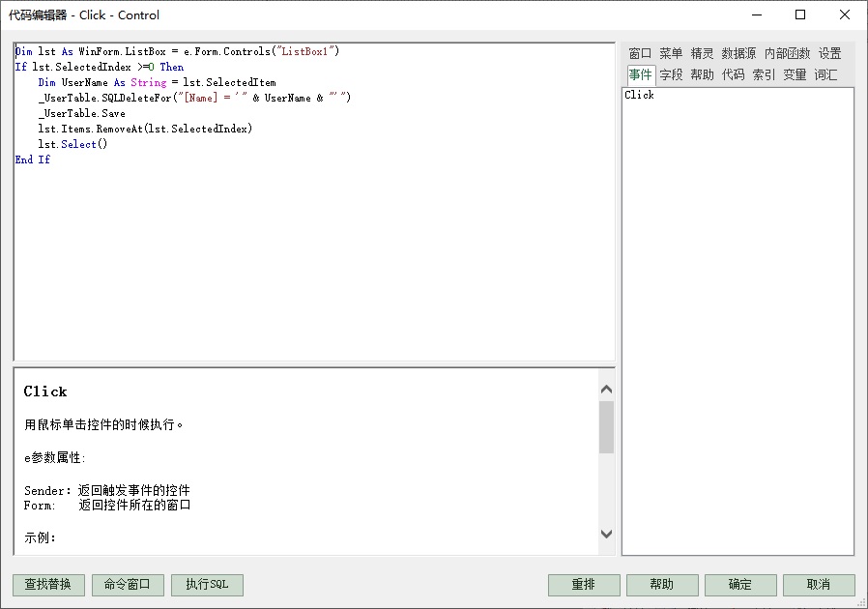Close the 代码编辑器 window
Viewport: 868px width, 609px height.
845,14
